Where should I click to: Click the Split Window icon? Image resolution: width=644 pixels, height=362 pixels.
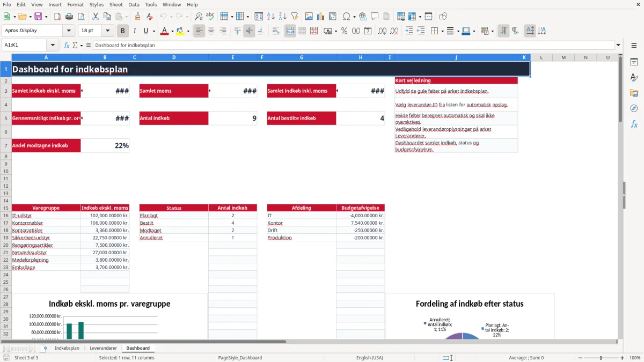point(428,17)
